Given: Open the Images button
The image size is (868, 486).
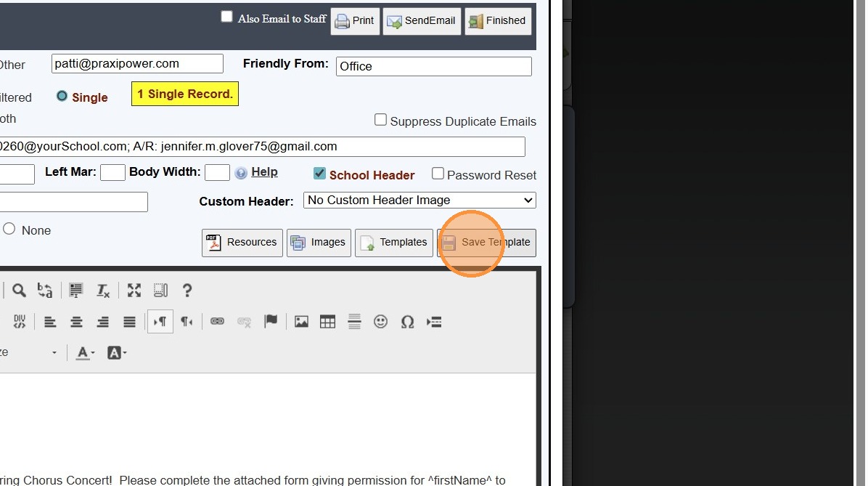Looking at the screenshot, I should coord(319,243).
